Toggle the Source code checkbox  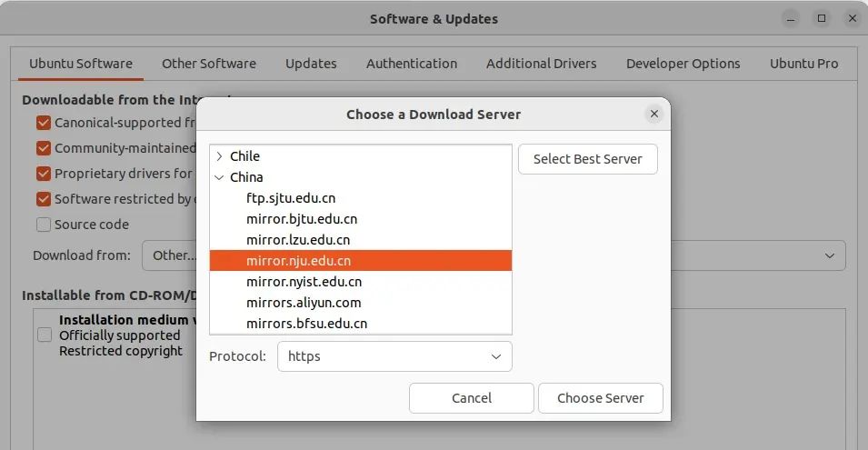coord(44,225)
